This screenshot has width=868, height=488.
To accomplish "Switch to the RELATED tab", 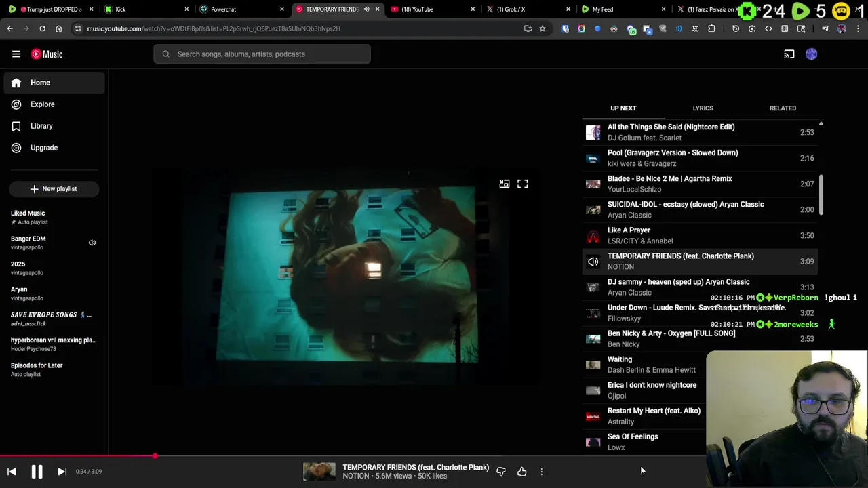I will coord(783,108).
